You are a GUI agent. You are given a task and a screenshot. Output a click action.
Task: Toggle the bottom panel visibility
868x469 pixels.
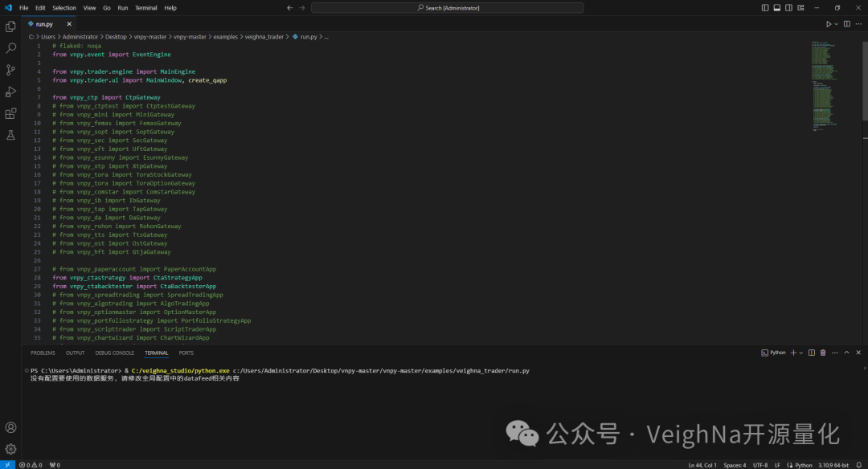point(776,7)
